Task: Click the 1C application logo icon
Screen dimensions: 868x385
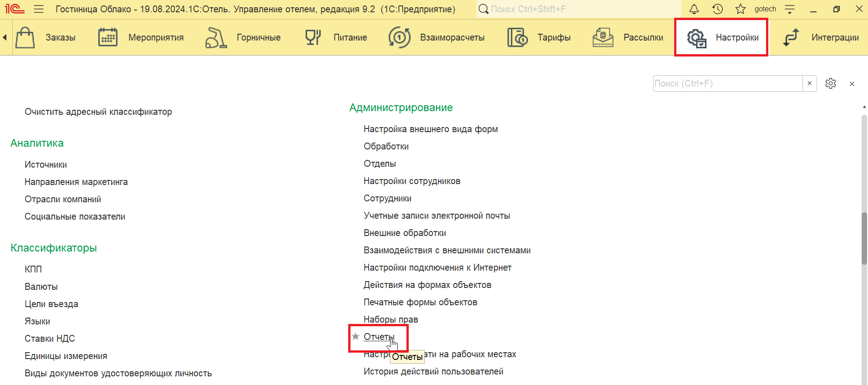Action: [15, 9]
